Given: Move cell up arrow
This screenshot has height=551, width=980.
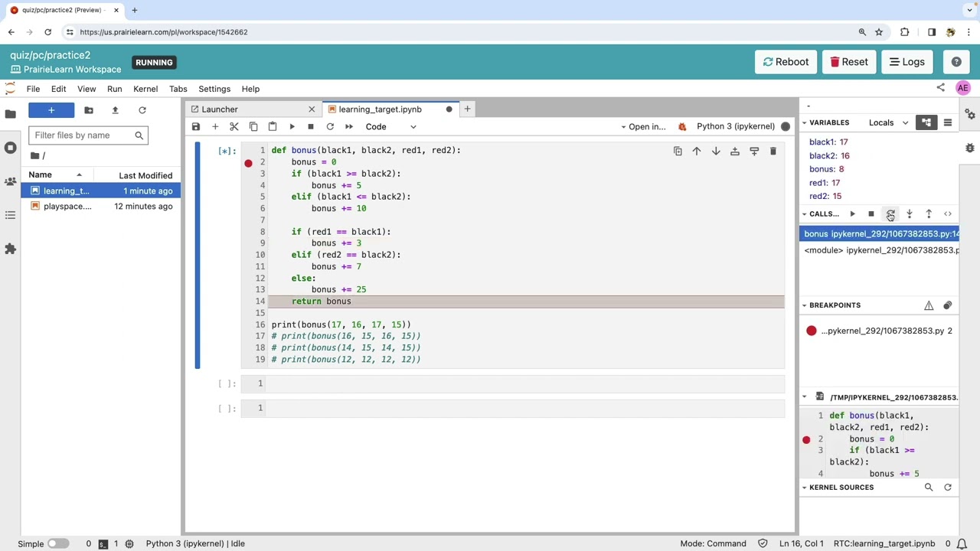Looking at the screenshot, I should point(697,152).
